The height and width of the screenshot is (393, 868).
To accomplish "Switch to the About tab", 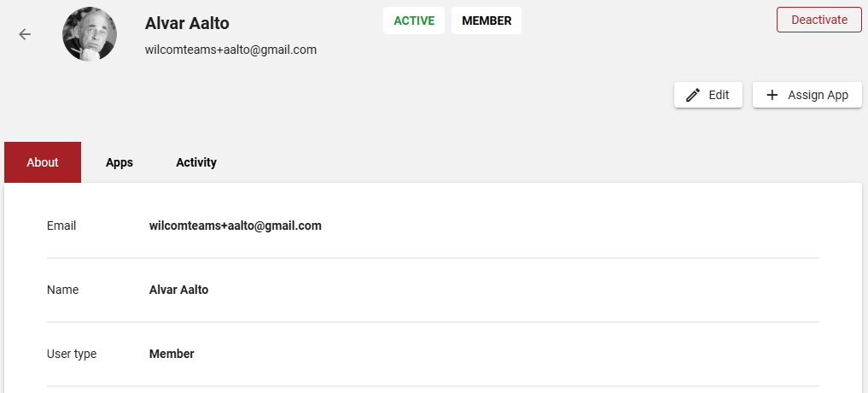I will pos(43,162).
